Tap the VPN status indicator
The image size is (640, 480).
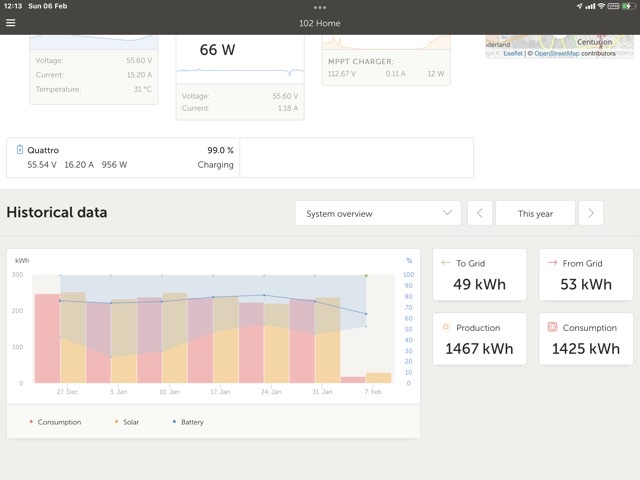pyautogui.click(x=613, y=6)
